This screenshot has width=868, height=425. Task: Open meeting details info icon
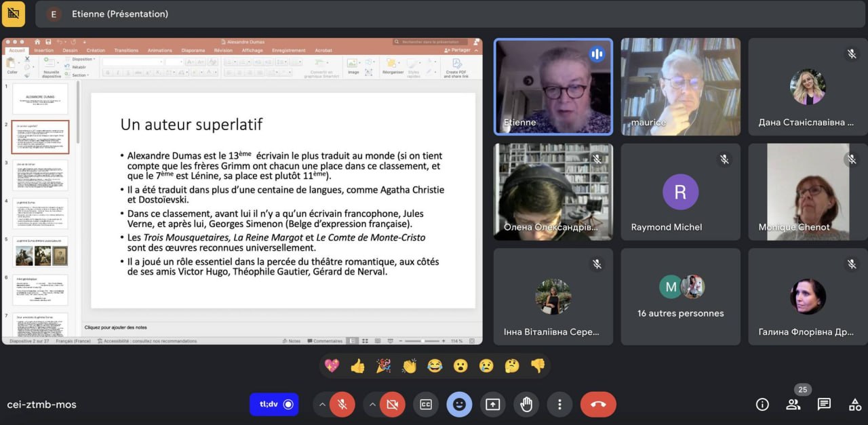[762, 405]
